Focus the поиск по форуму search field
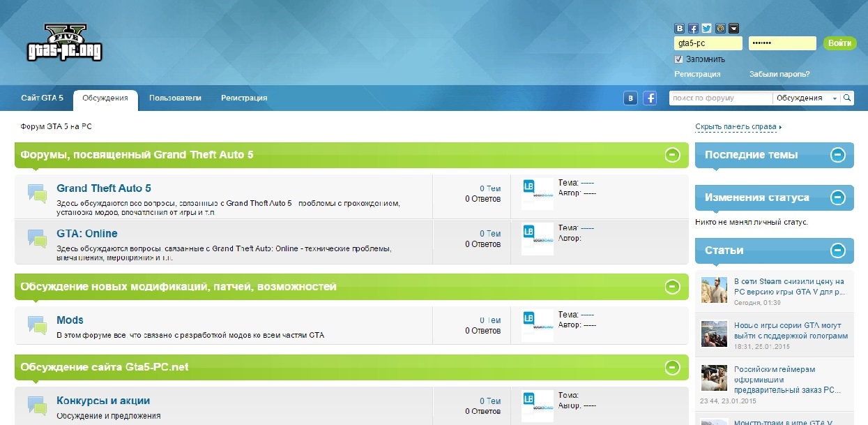Image resolution: width=868 pixels, height=425 pixels. click(x=721, y=98)
